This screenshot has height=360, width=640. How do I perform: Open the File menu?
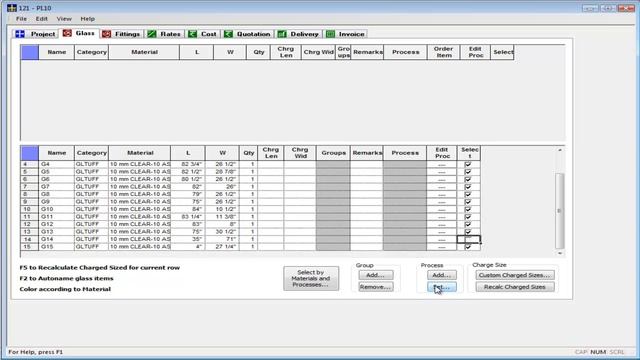click(x=21, y=19)
